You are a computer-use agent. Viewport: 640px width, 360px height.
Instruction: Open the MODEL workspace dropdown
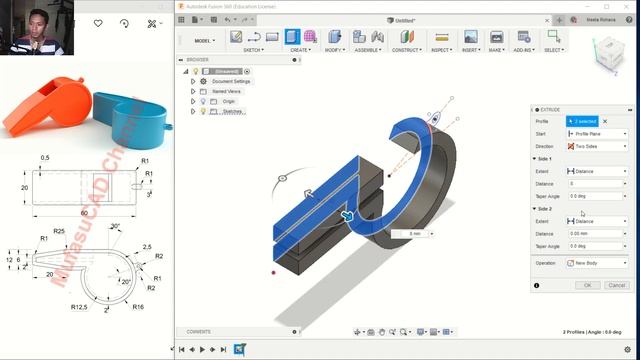[204, 40]
